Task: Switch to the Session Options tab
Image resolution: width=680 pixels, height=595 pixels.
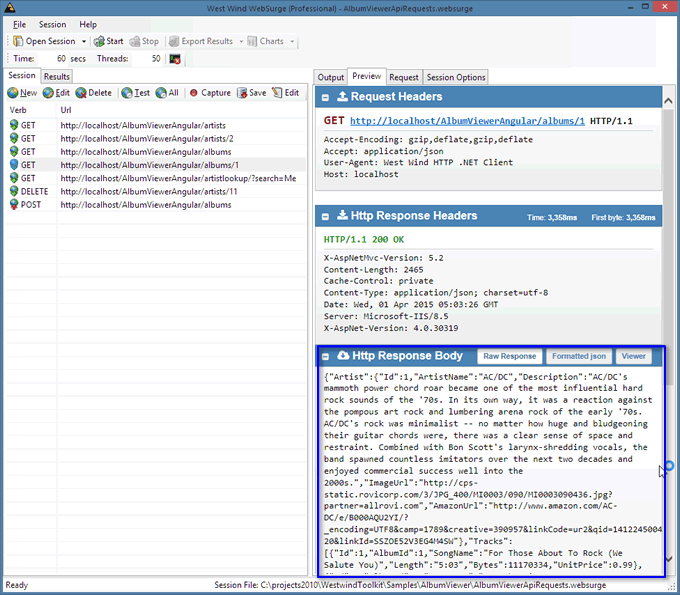Action: coord(456,77)
